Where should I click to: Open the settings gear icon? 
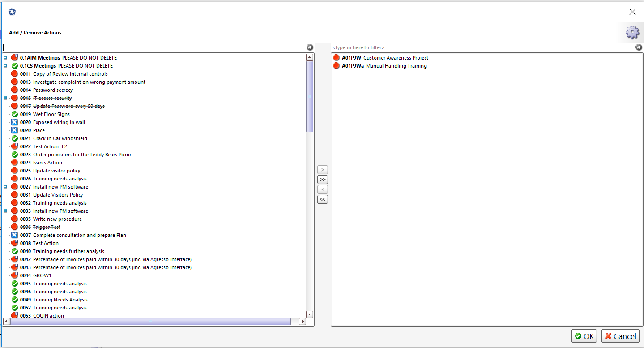632,32
